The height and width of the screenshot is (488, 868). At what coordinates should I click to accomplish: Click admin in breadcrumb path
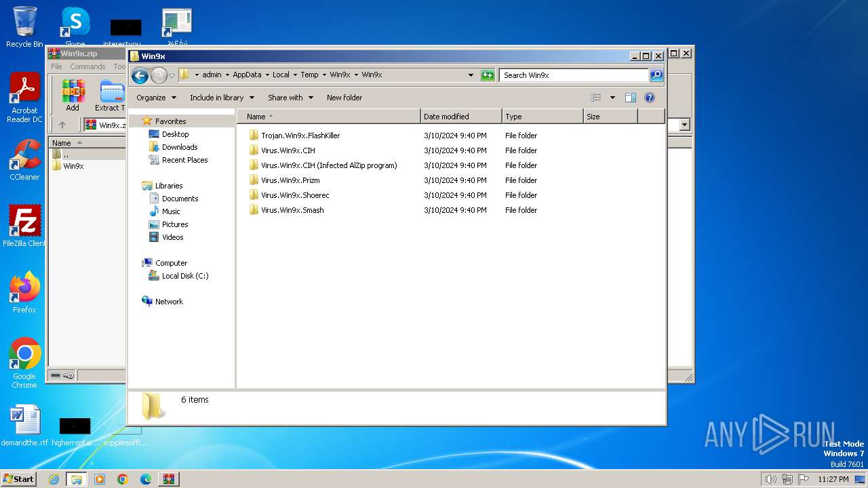click(x=212, y=75)
